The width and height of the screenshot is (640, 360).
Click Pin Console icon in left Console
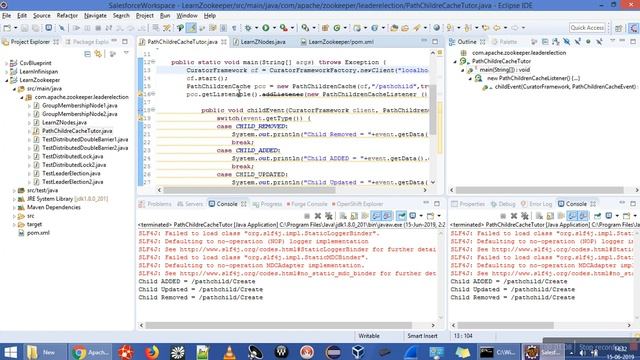402,216
